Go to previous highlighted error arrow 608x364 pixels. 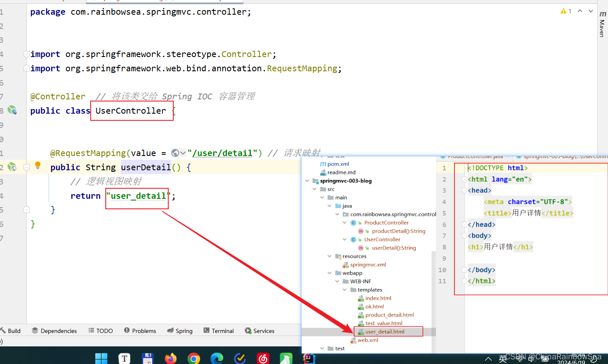click(x=580, y=11)
